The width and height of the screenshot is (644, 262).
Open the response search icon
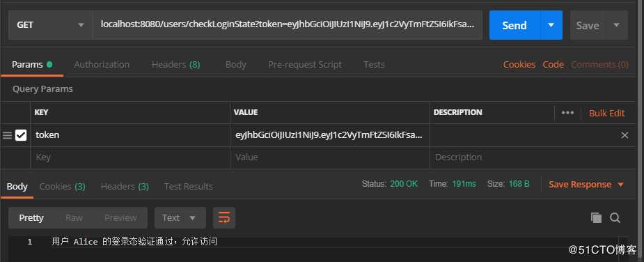tap(615, 217)
